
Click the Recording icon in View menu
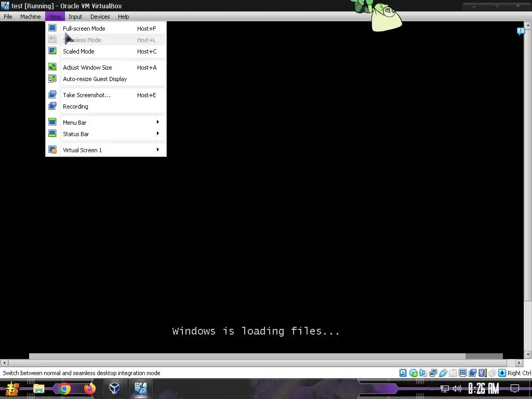52,106
